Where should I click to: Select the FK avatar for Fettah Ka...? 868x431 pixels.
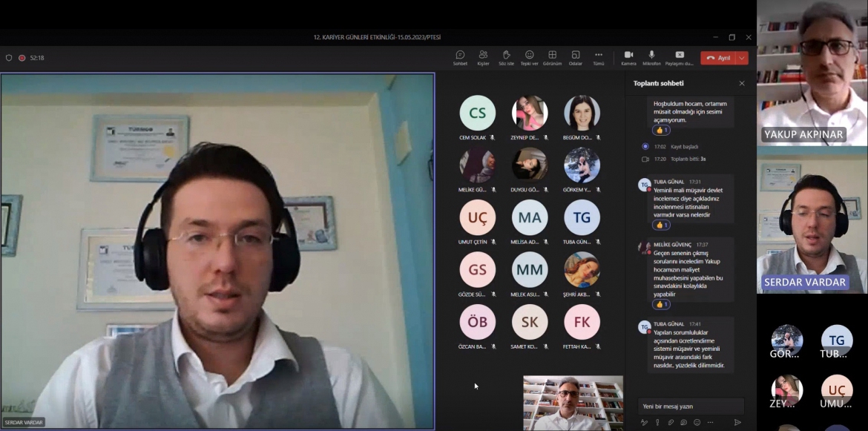582,322
